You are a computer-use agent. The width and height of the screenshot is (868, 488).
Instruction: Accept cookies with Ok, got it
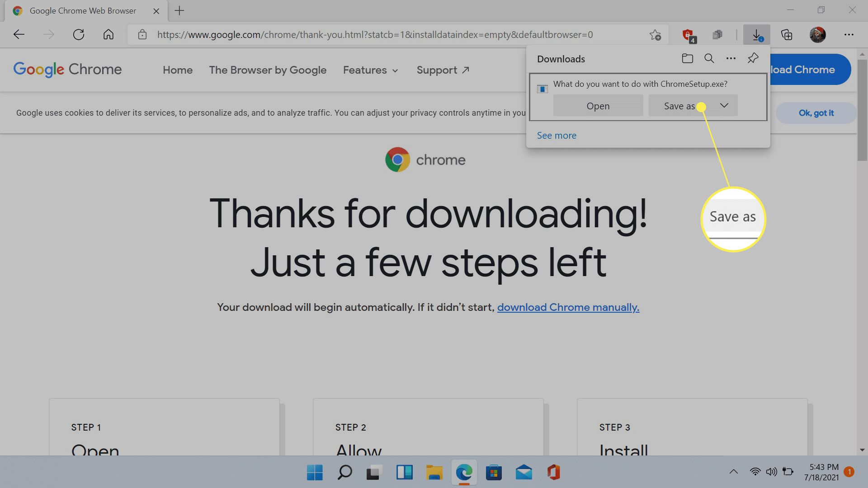[x=816, y=113]
